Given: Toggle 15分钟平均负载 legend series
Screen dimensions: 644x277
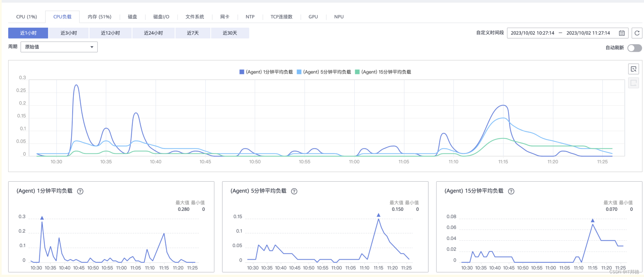Looking at the screenshot, I should point(383,72).
